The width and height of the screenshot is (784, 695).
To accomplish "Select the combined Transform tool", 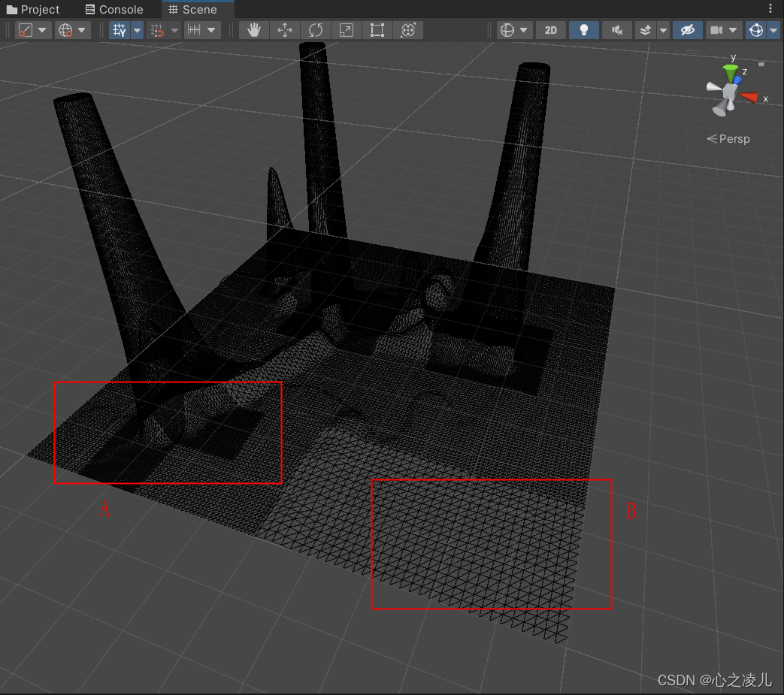I will point(408,31).
